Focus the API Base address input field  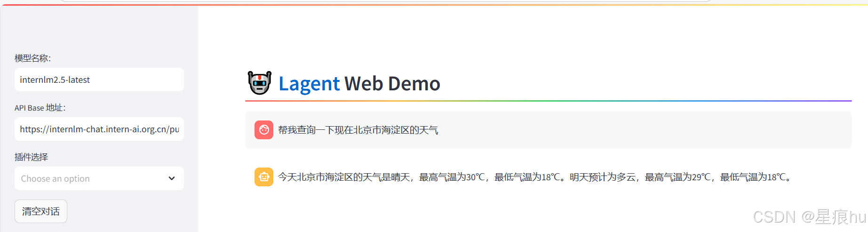(x=99, y=129)
